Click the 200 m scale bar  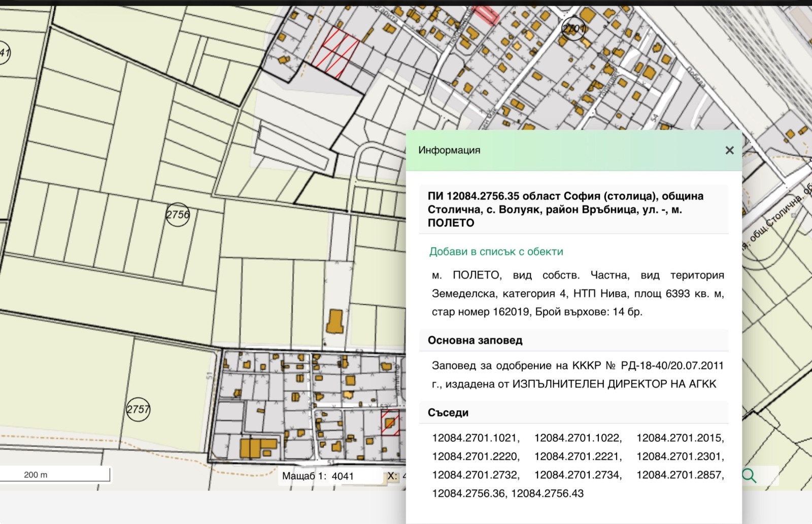[55, 475]
